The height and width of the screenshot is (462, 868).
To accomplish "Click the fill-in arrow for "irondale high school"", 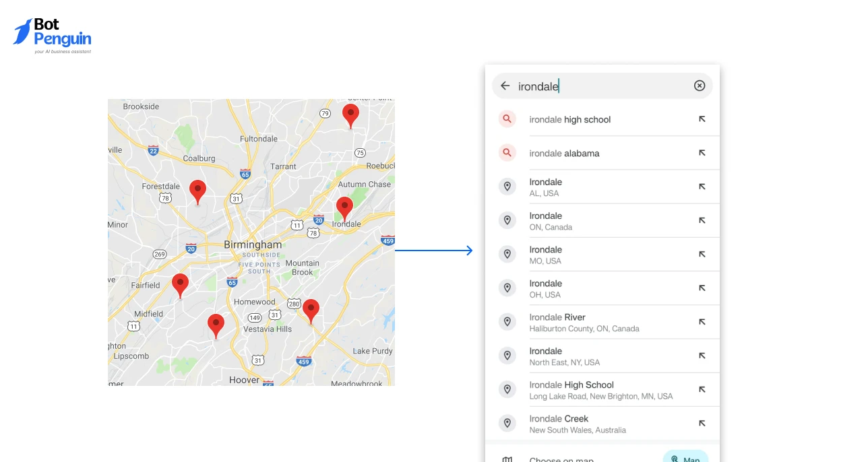I will (702, 119).
